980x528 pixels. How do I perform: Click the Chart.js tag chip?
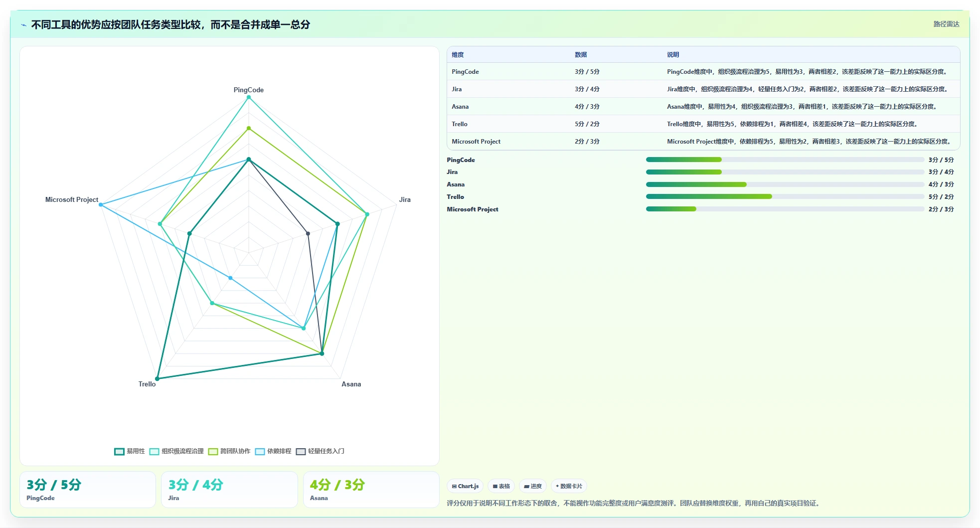coord(465,486)
